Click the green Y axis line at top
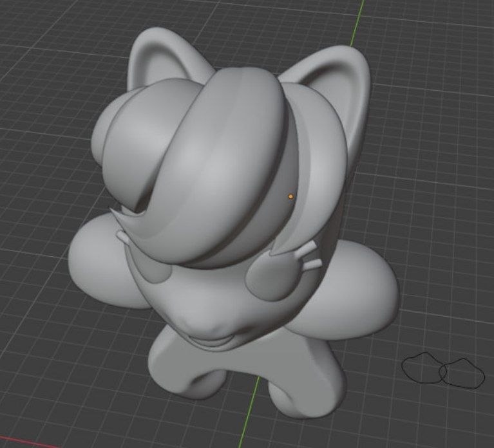 (x=357, y=23)
